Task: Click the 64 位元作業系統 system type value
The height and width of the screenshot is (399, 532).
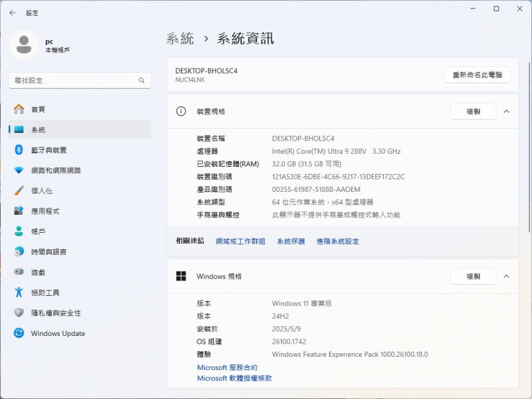Action: (323, 202)
